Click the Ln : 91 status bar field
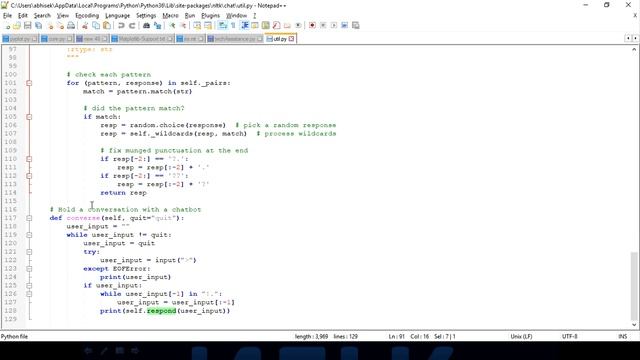Viewport: 640px width, 360px height. coord(396,336)
